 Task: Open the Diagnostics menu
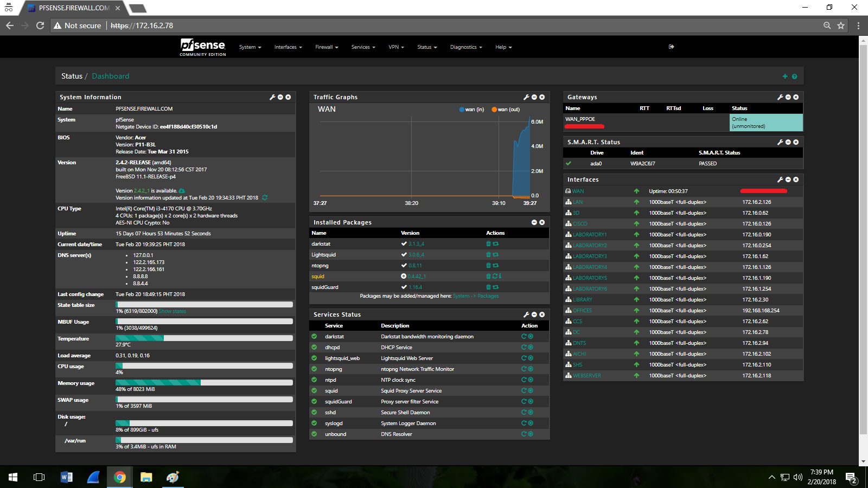point(466,47)
